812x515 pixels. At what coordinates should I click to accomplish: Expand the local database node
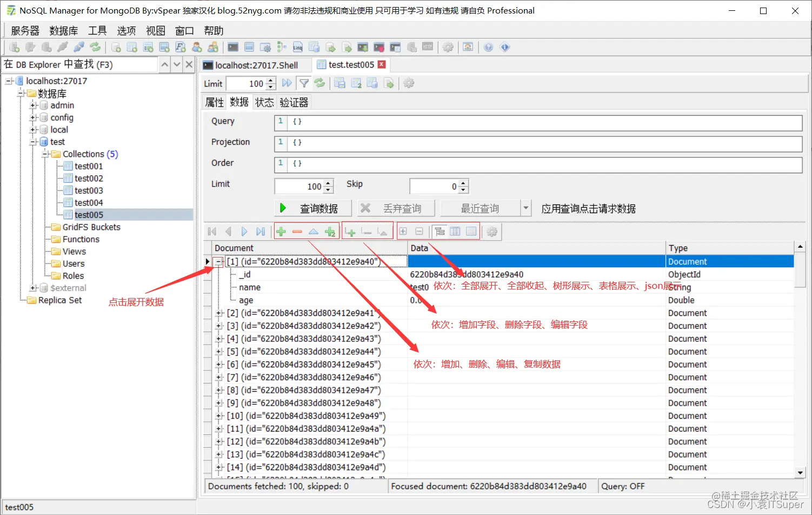[x=34, y=130]
